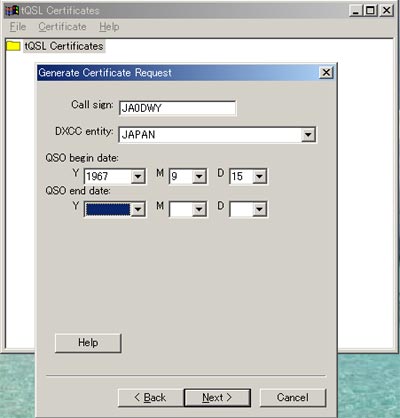Expand the QSO begin date year dropdown
Screen dimensions: 400x418
coord(138,176)
